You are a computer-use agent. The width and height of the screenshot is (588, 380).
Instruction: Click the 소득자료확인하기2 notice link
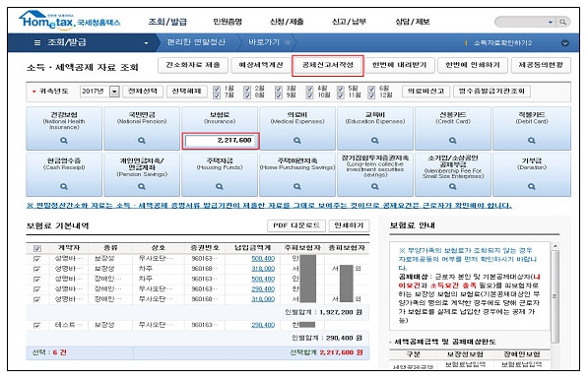502,43
